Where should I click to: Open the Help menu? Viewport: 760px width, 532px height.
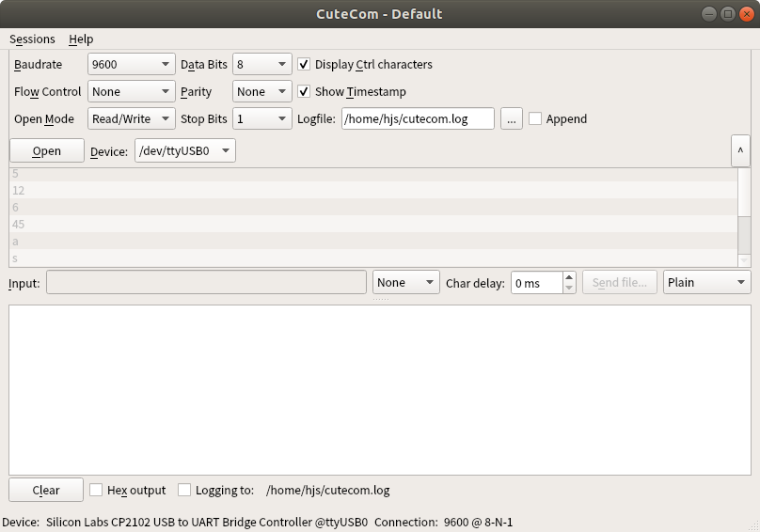point(81,39)
